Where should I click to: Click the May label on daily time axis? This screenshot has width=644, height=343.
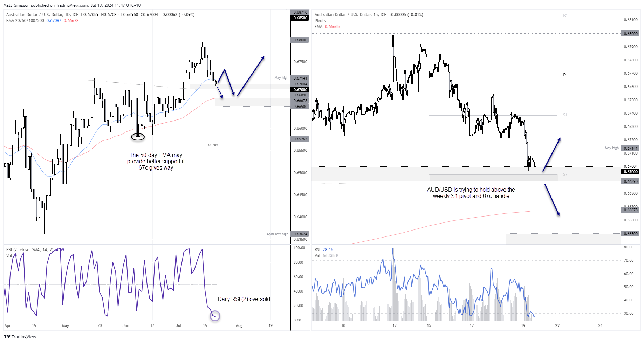(x=66, y=326)
